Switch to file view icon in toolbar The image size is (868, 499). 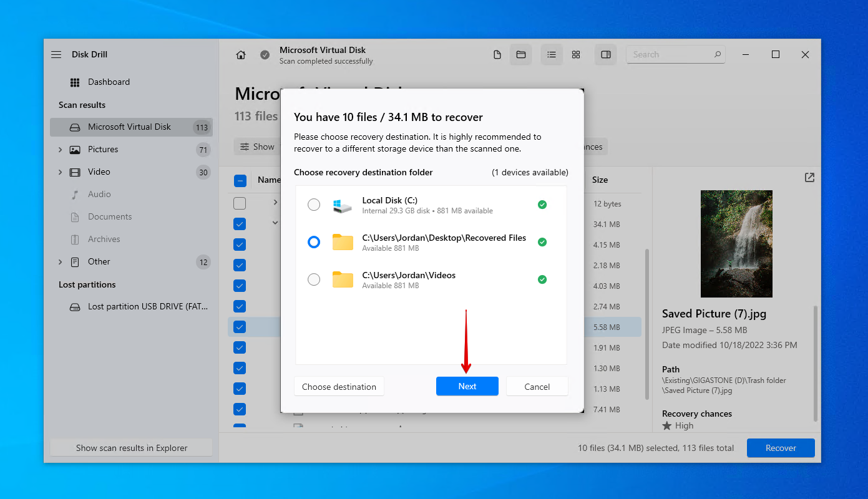pos(497,55)
